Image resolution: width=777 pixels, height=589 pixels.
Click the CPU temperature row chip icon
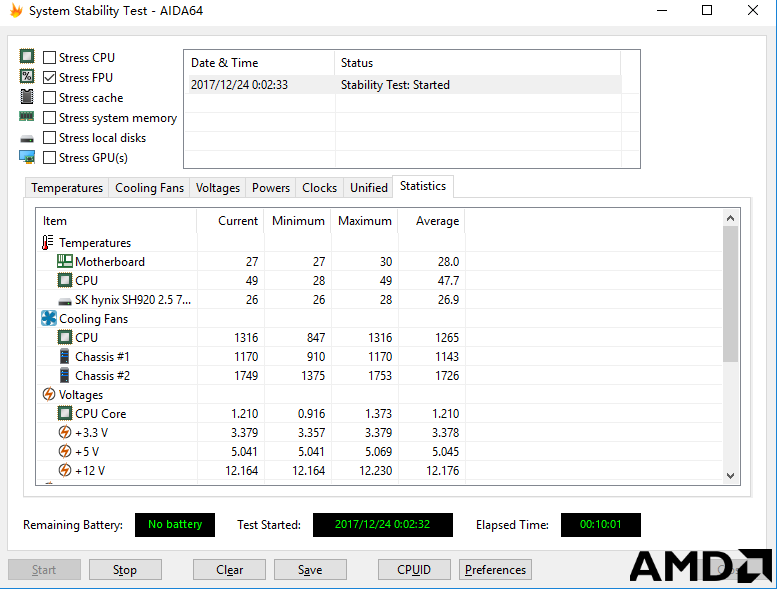click(64, 280)
